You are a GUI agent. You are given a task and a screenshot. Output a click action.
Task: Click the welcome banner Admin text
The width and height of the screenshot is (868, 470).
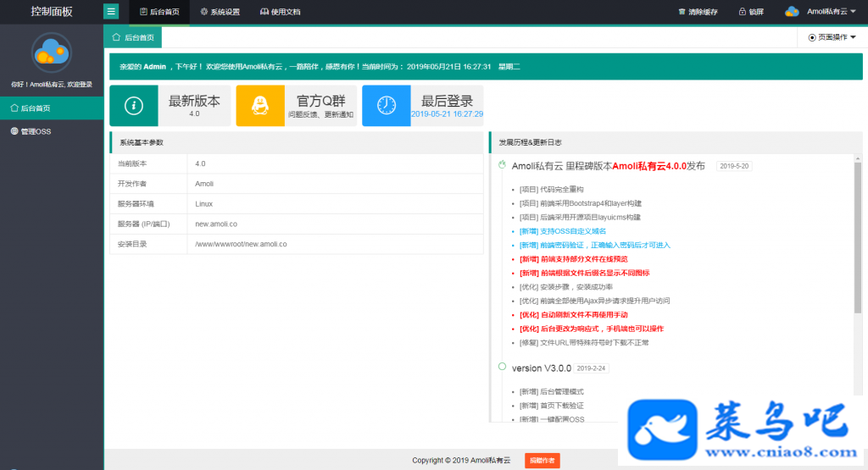coord(154,66)
